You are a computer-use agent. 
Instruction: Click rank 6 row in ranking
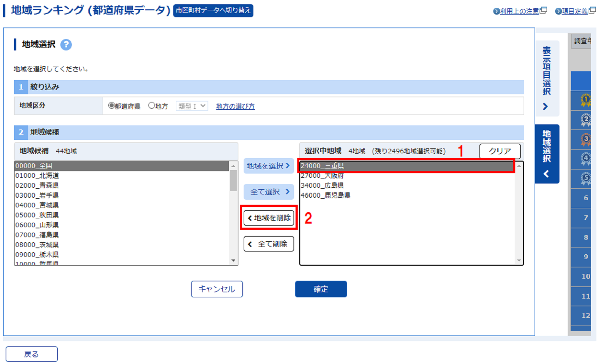point(581,198)
